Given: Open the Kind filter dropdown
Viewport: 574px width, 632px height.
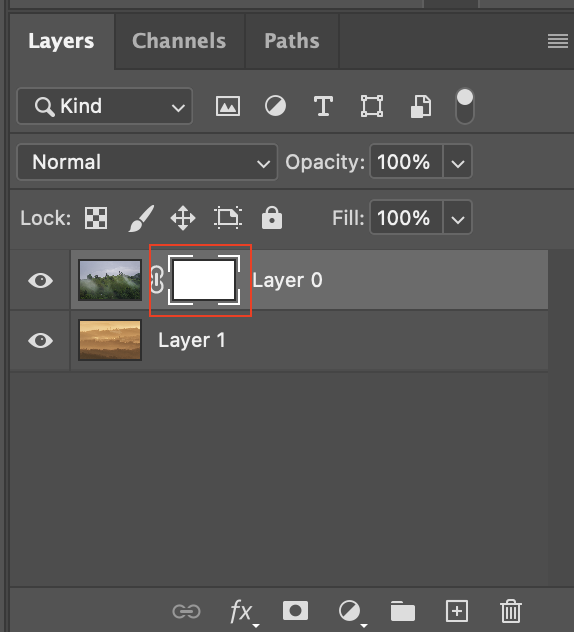Looking at the screenshot, I should 105,106.
